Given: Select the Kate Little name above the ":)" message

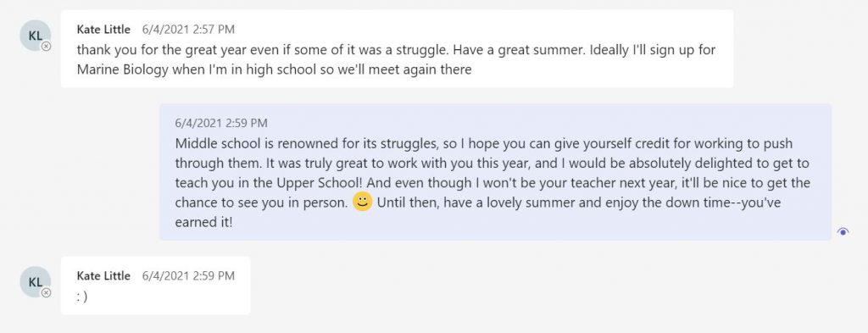Looking at the screenshot, I should [x=103, y=275].
